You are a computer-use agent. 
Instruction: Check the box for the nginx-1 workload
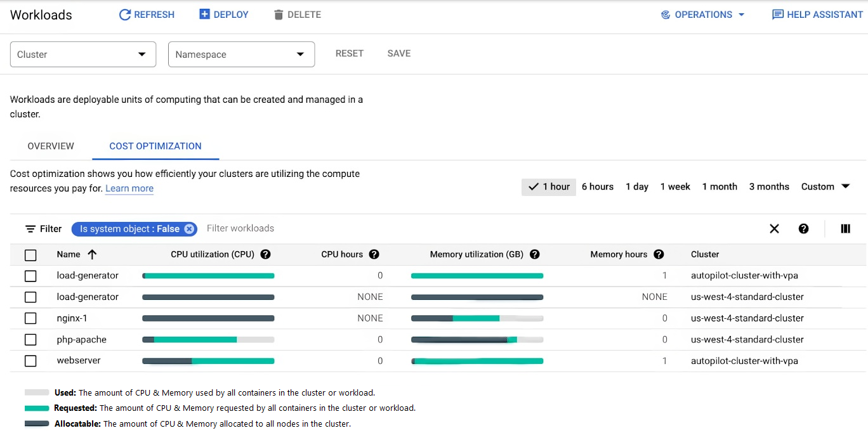click(30, 318)
